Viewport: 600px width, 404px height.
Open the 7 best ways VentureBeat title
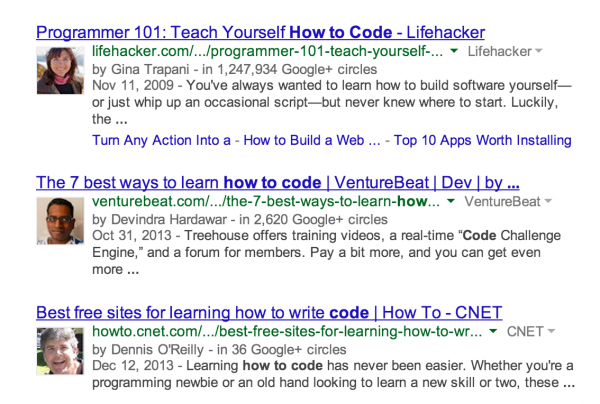pyautogui.click(x=278, y=182)
